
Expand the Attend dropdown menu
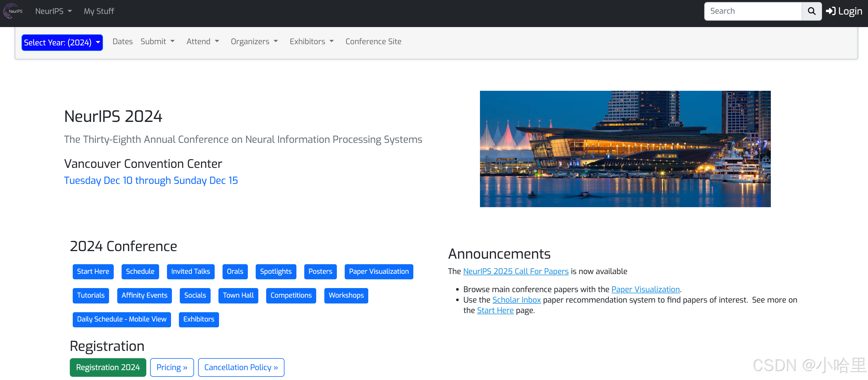click(202, 42)
